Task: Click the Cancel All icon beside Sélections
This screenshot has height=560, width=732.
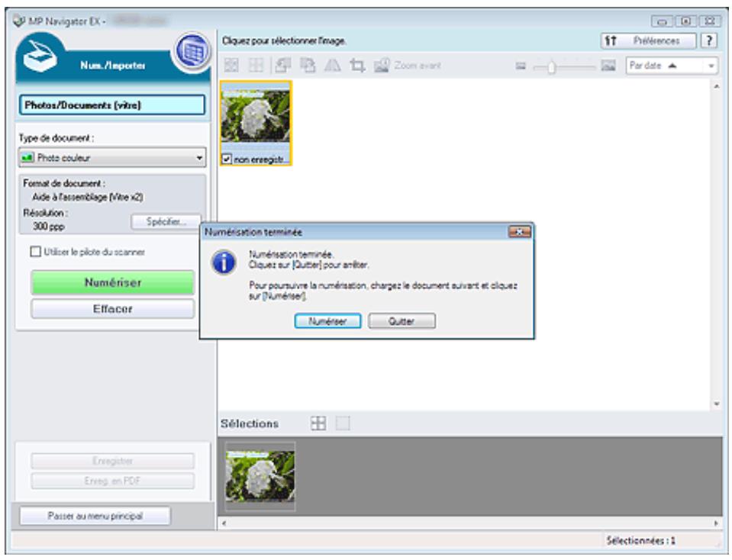Action: (343, 423)
